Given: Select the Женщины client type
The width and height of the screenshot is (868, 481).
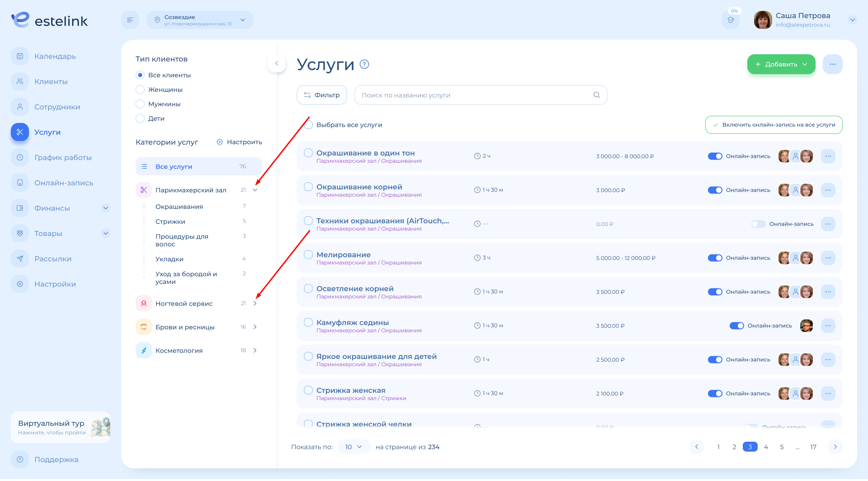Looking at the screenshot, I should click(x=141, y=90).
